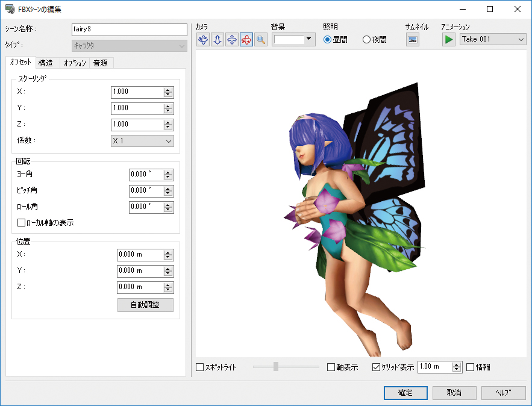The image size is (532, 406).
Task: Select the 夜間 (night) lighting radio button
Action: tap(366, 40)
